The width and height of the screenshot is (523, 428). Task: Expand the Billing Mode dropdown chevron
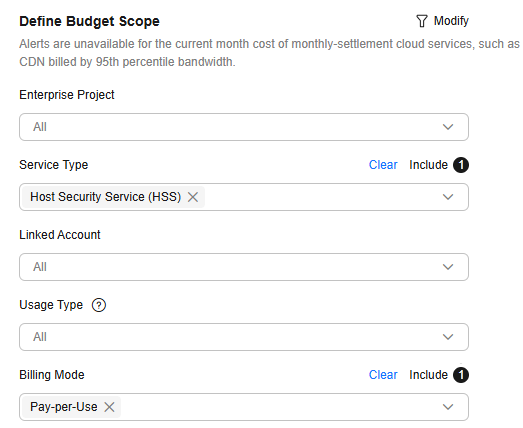[448, 407]
